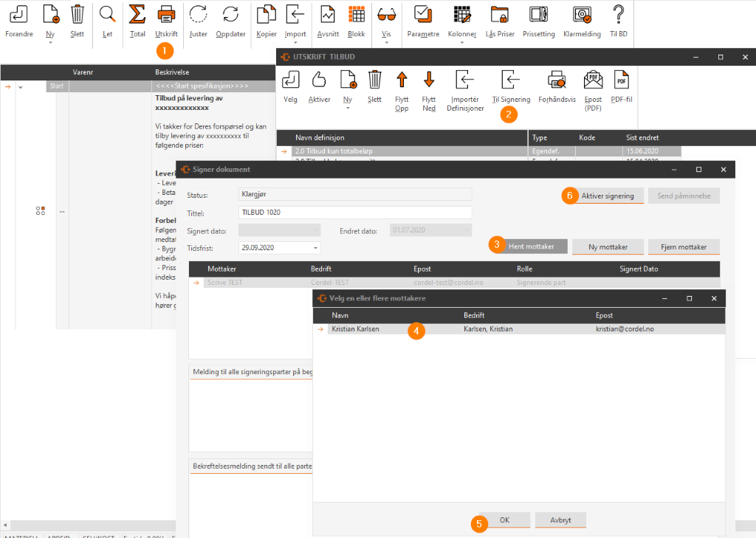756x538 pixels.
Task: Click OK in the recipient dialog
Action: (504, 520)
